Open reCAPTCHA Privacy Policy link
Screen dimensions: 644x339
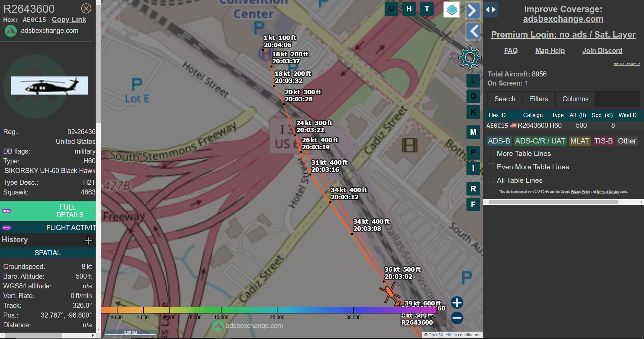pos(580,192)
